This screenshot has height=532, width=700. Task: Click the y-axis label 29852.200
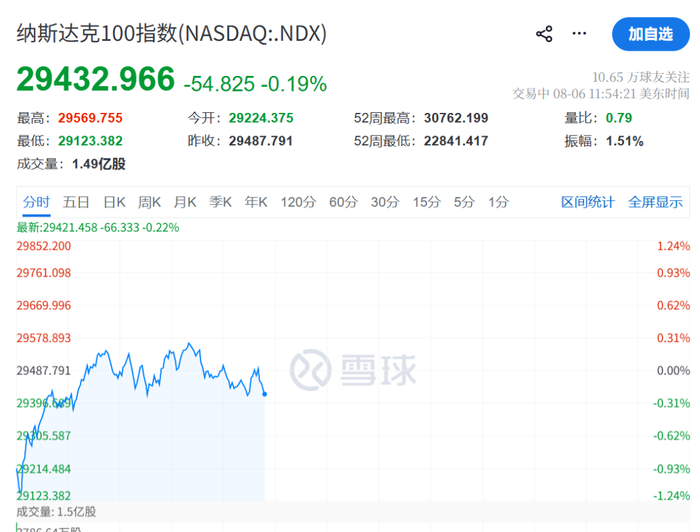pyautogui.click(x=44, y=246)
